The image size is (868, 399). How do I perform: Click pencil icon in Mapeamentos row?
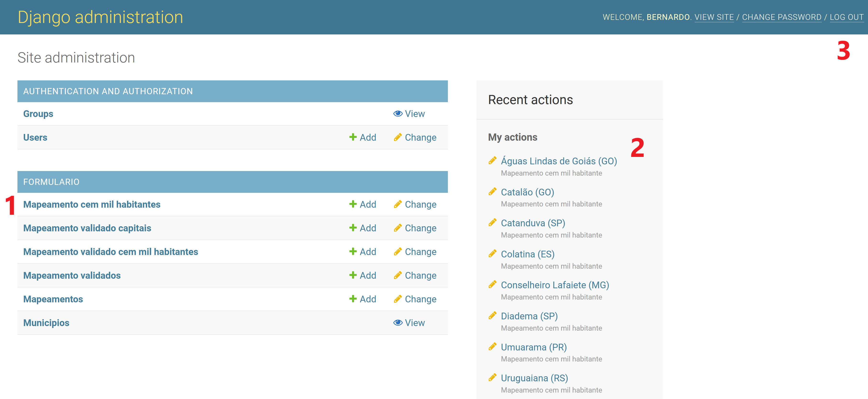[x=398, y=299]
